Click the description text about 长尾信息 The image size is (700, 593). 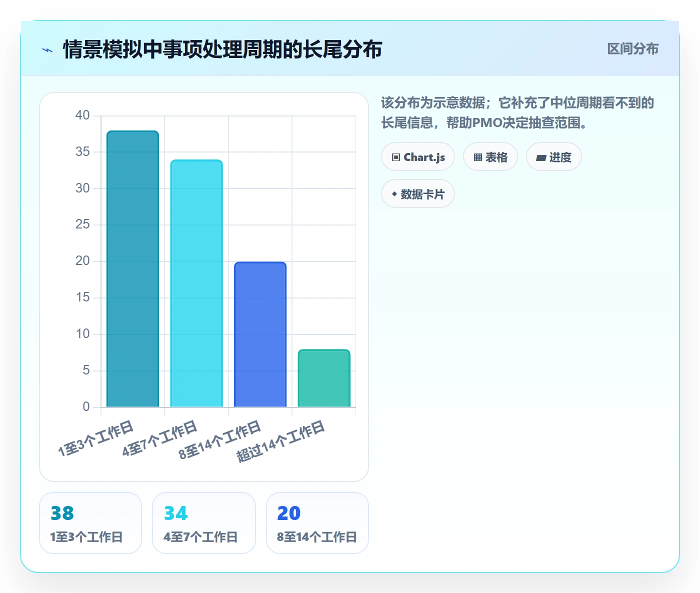click(517, 112)
